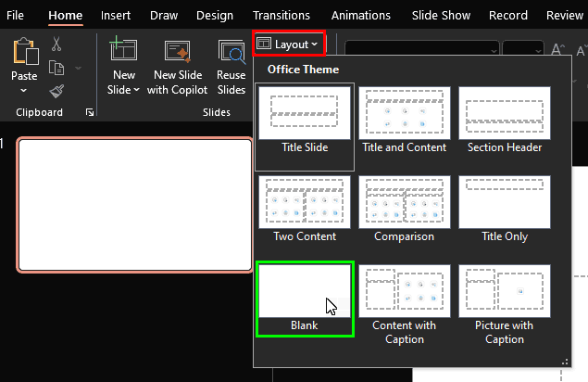Create New Slide with Copilot
Viewport: 588px width, 382px height.
click(x=177, y=52)
